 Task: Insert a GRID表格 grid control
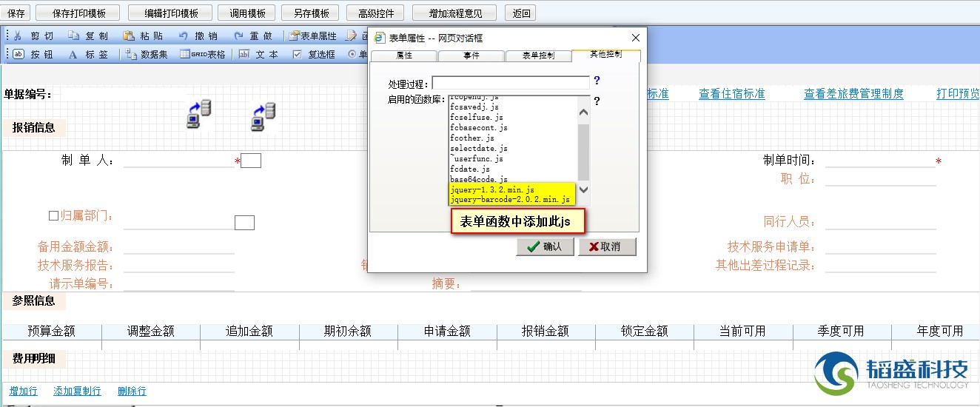(203, 54)
